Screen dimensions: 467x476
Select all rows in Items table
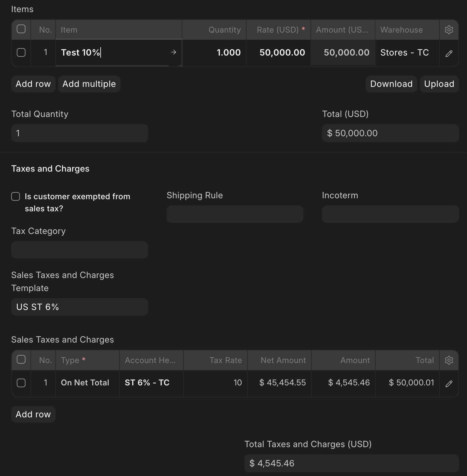[x=21, y=29]
